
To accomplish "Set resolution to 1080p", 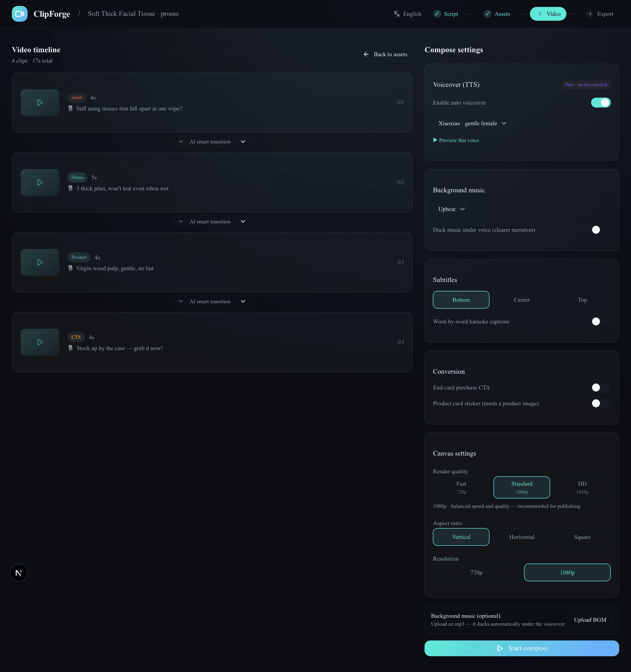I will coord(567,572).
